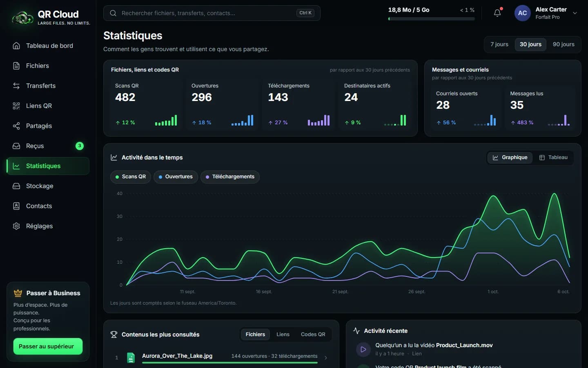Click the Aurora_Over_The_Lake.jpg popularity bar

coord(230,363)
